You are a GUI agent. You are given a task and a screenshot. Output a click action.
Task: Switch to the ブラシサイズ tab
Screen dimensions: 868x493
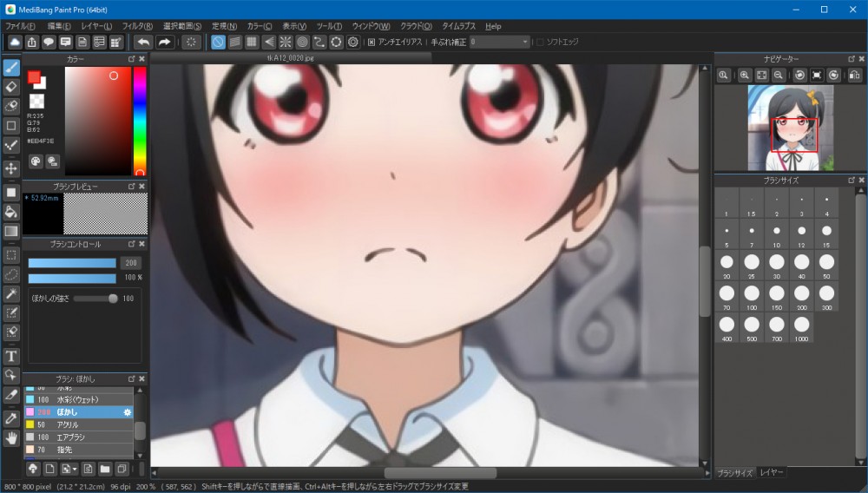pyautogui.click(x=734, y=473)
